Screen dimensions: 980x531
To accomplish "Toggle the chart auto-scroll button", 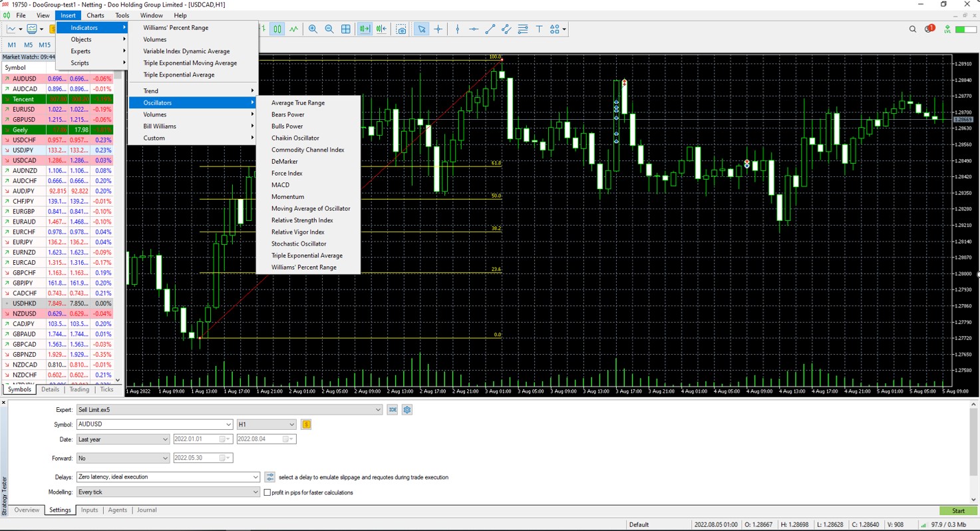I will tap(365, 29).
